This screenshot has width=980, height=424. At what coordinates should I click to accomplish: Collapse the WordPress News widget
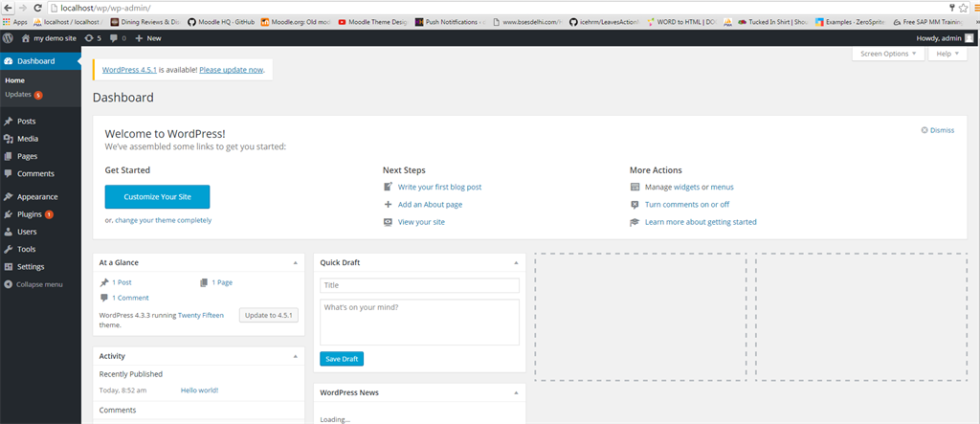point(516,392)
